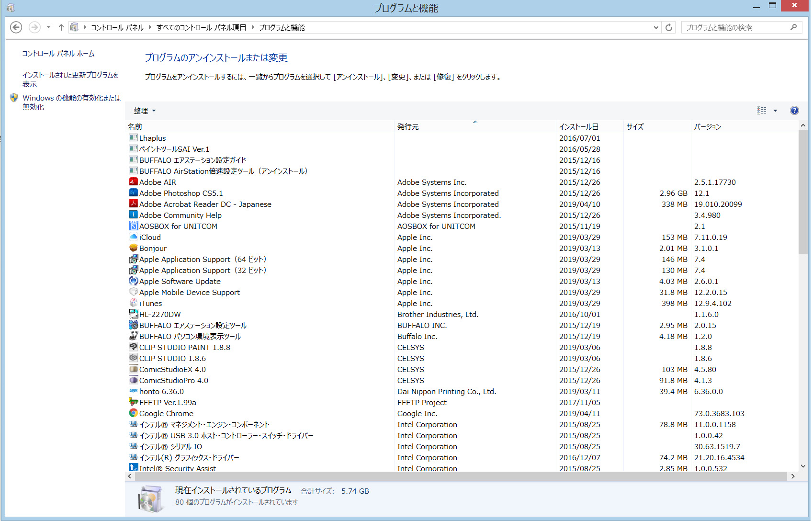The width and height of the screenshot is (812, 521).
Task: Open Windows の機能の有効化または無効化 link
Action: click(x=72, y=102)
